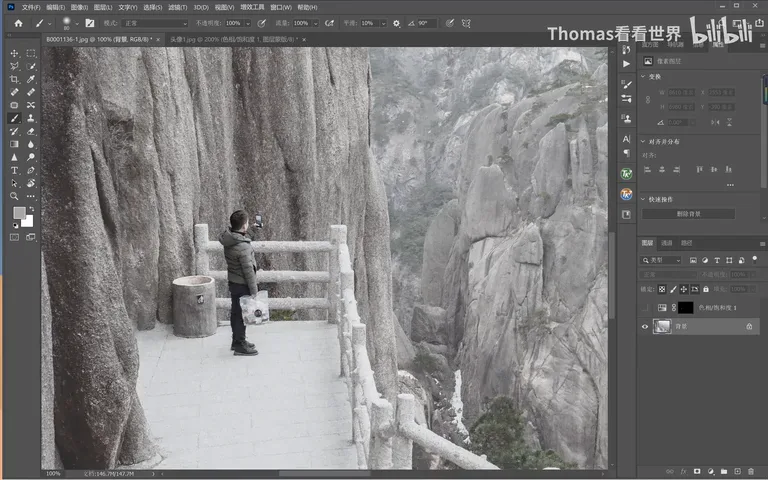This screenshot has height=480, width=768.
Task: Toggle pressure for opacity icon
Action: click(262, 23)
